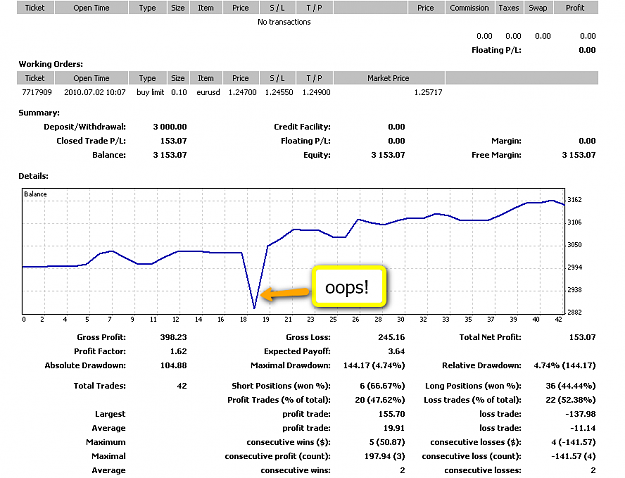
Task: Click the 3162 axis value on chart
Action: (574, 200)
